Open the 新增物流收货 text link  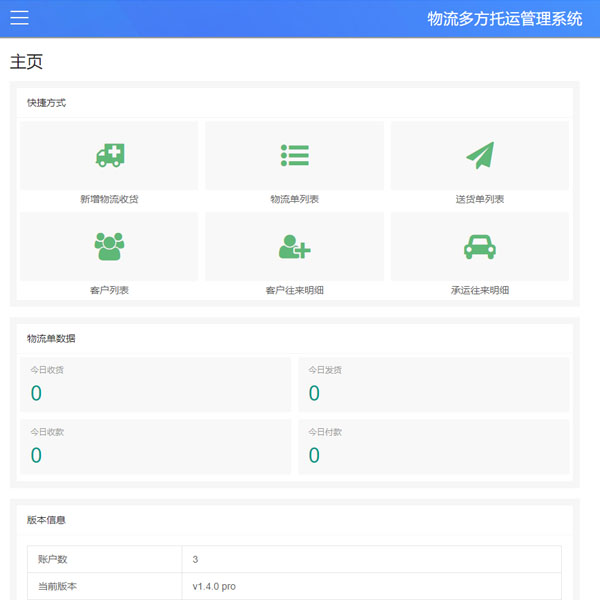[109, 199]
